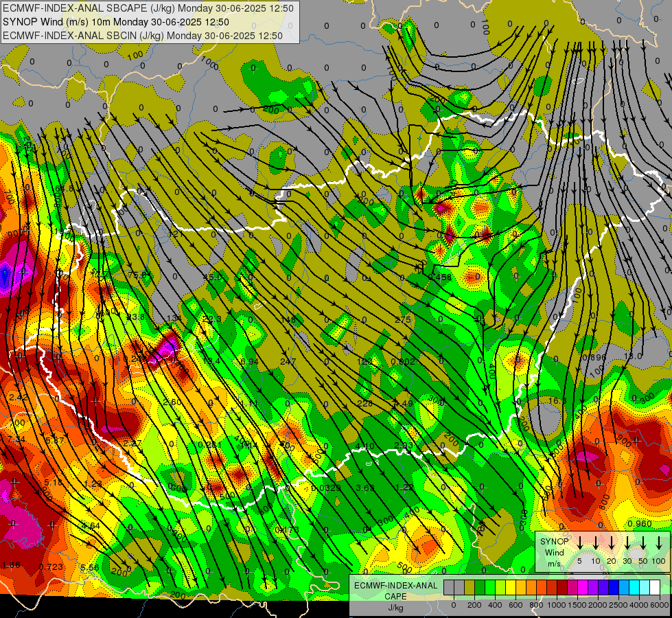Viewport: 672px width, 618px height.
Task: Pick the violet CAPE swatch before 2000
Action: (x=593, y=587)
